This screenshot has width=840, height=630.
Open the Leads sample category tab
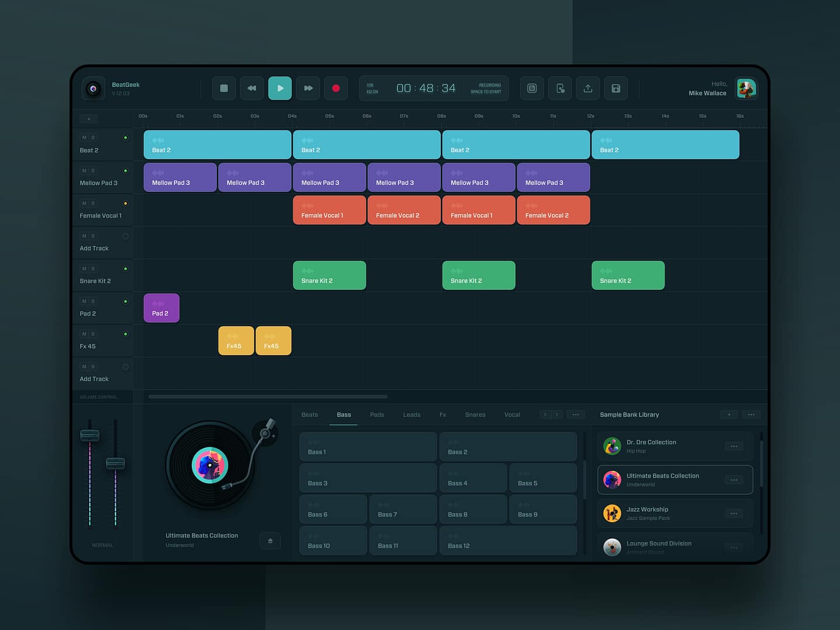pyautogui.click(x=412, y=414)
